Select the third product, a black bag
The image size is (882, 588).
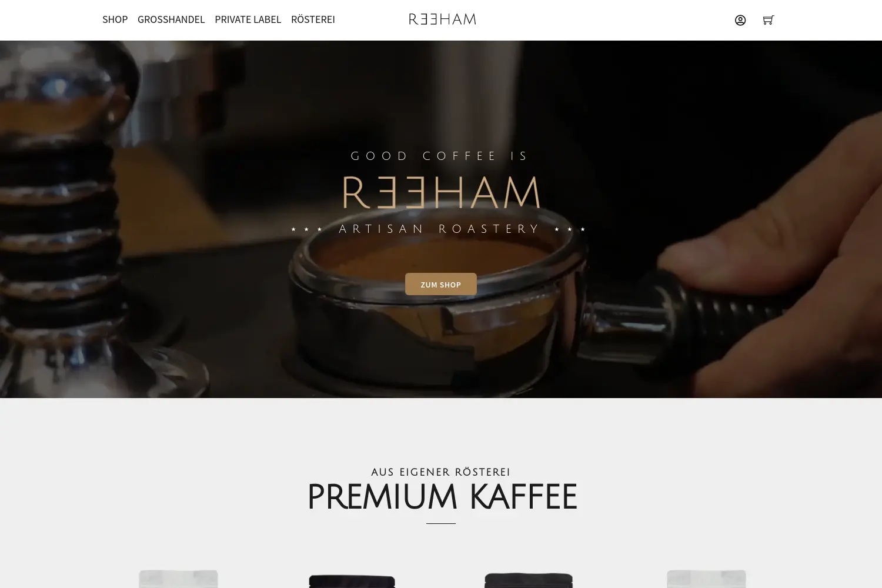(x=528, y=580)
